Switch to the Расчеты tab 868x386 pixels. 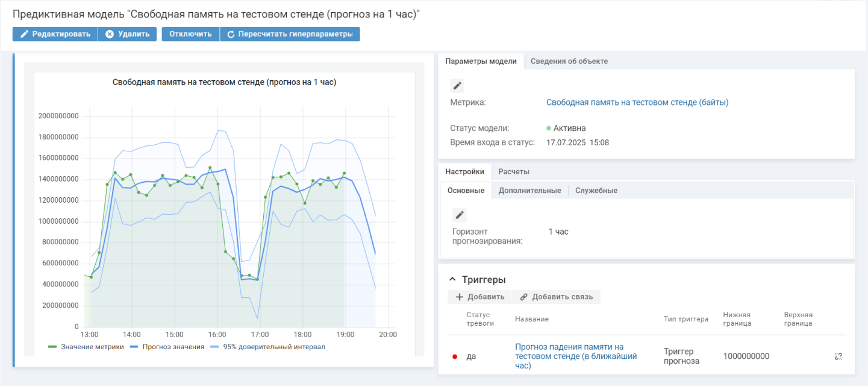[514, 172]
